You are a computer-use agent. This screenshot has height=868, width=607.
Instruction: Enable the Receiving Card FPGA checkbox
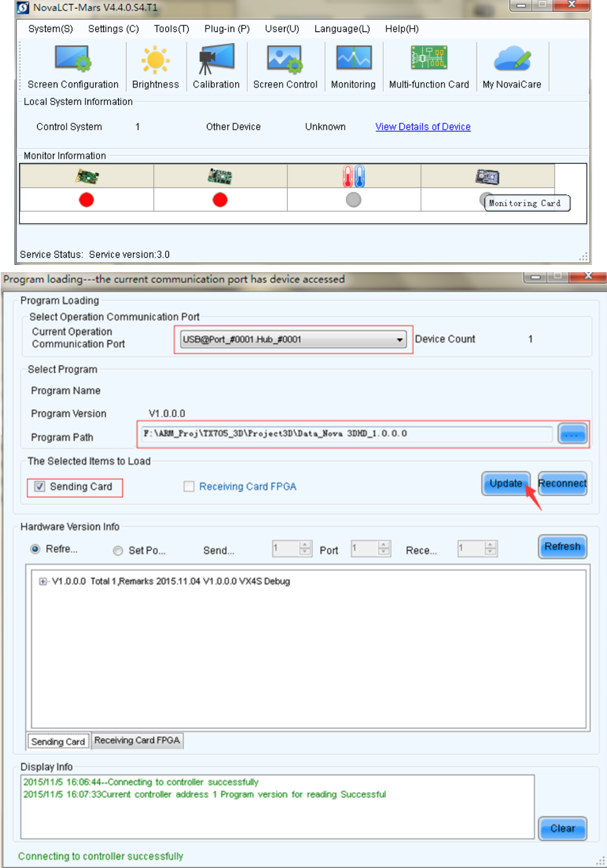click(189, 487)
